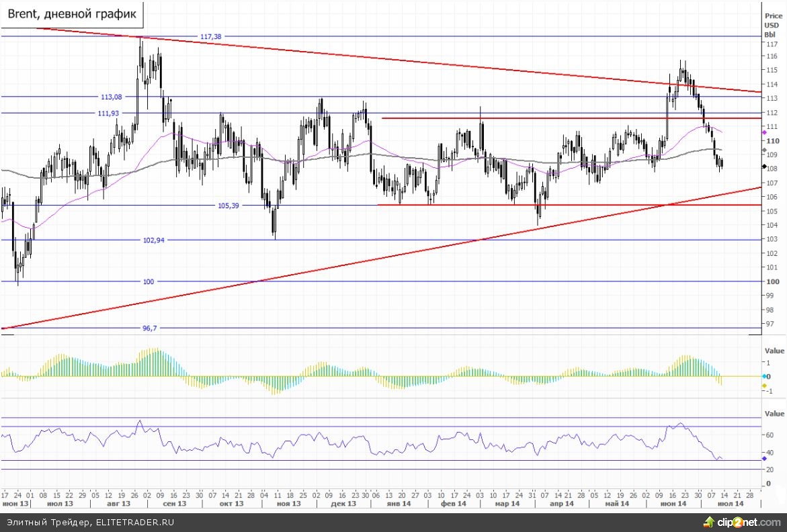Click the 'июл 14' month on time axis
The width and height of the screenshot is (787, 532).
pos(731,503)
